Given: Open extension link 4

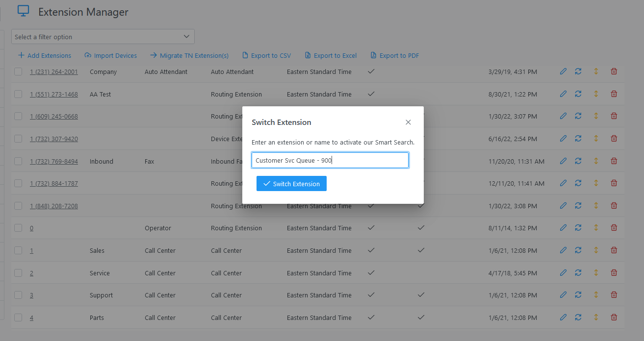Looking at the screenshot, I should click(31, 317).
